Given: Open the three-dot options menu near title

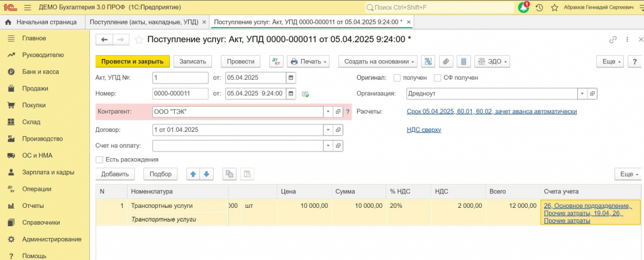Looking at the screenshot, I should click(627, 40).
